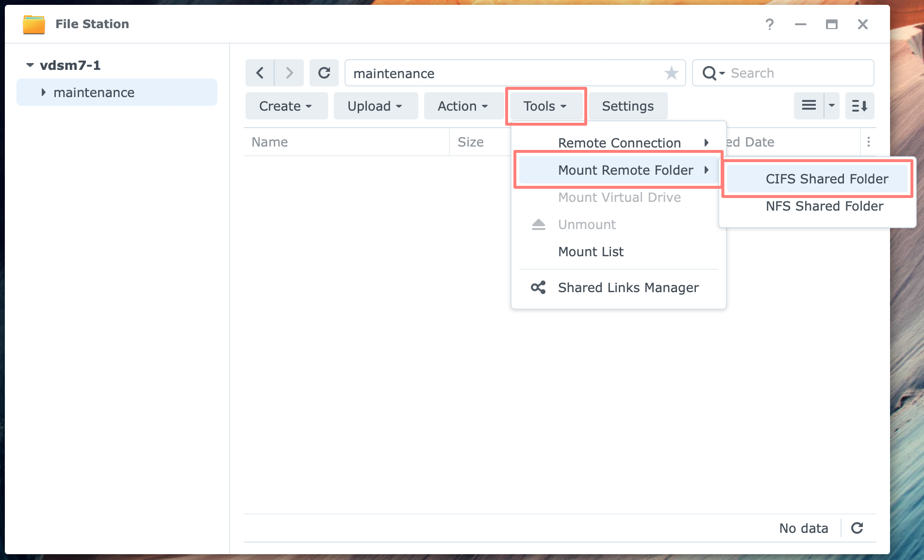
Task: Expand the maintenance folder in sidebar
Action: [43, 92]
